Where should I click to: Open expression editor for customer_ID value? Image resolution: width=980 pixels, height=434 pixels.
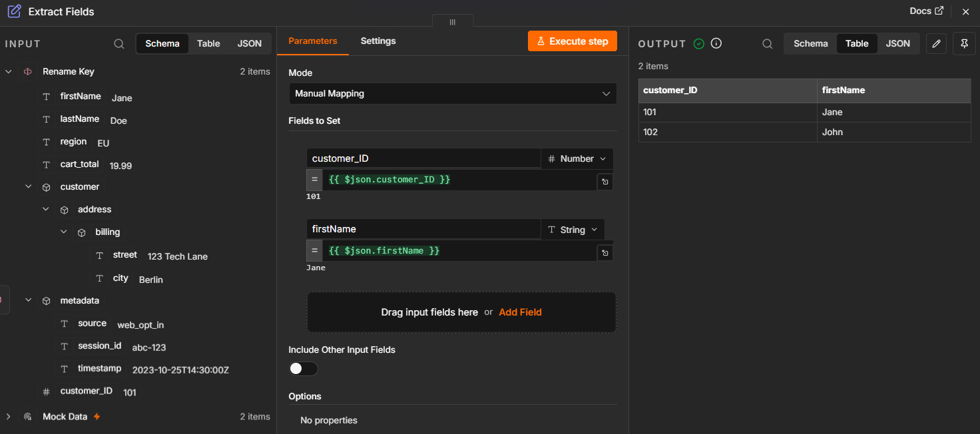click(x=605, y=181)
